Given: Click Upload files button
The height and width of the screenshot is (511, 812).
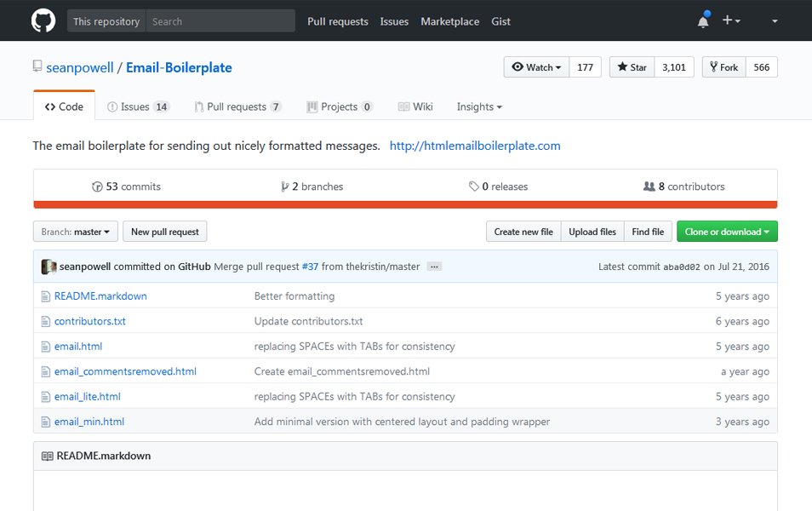Looking at the screenshot, I should [x=592, y=232].
